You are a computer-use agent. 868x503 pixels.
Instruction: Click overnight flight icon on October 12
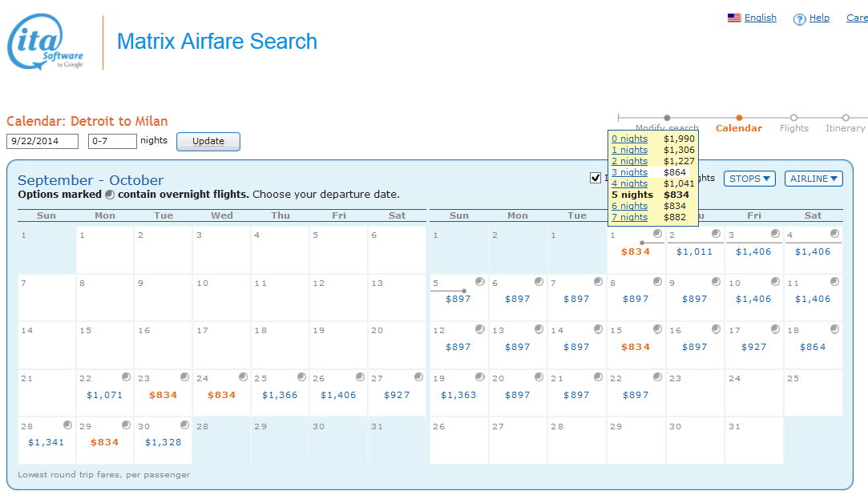click(x=479, y=329)
